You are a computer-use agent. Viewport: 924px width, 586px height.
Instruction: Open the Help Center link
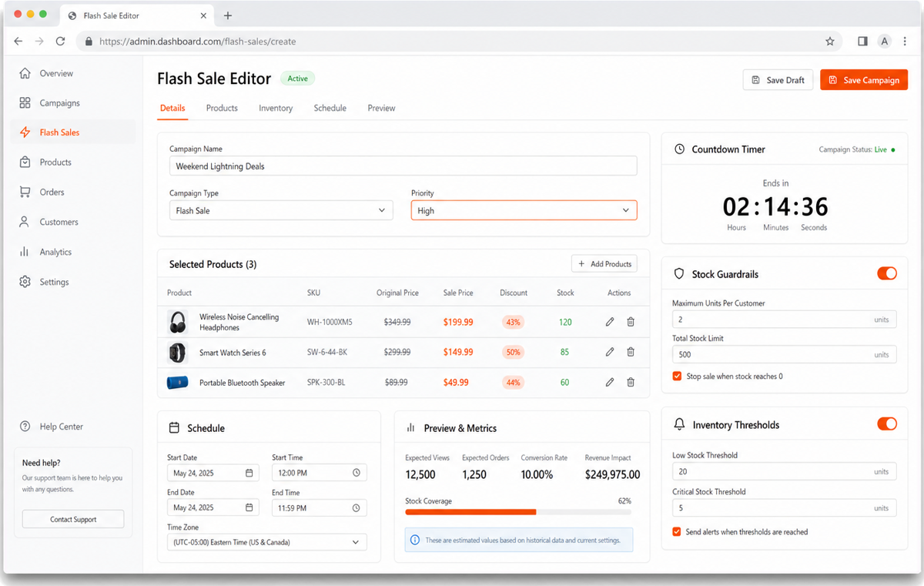click(62, 427)
